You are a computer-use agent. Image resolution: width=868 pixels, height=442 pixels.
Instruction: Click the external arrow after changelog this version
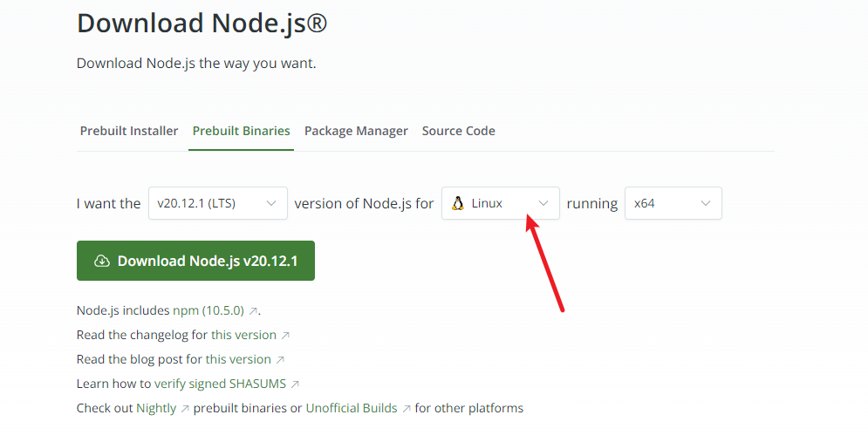(x=285, y=336)
